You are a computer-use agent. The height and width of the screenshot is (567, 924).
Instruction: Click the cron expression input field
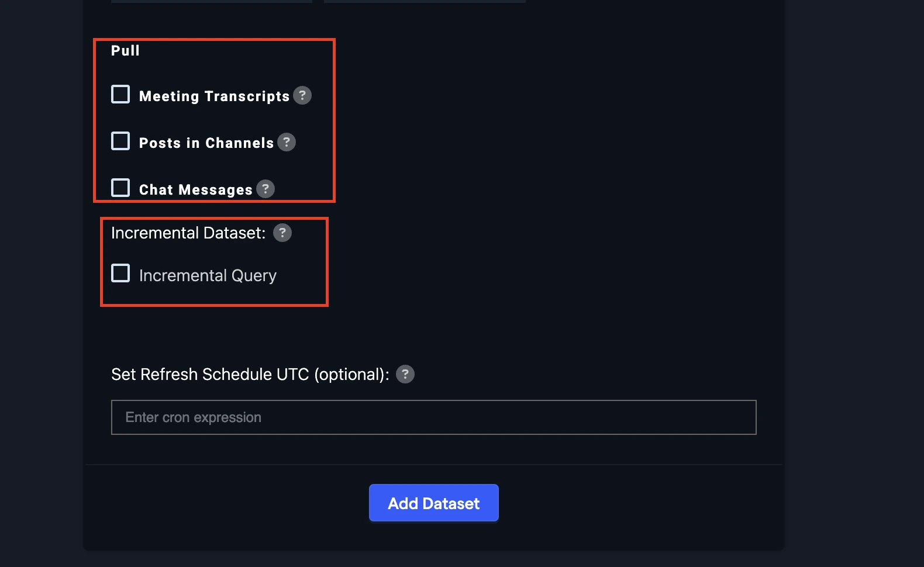433,417
